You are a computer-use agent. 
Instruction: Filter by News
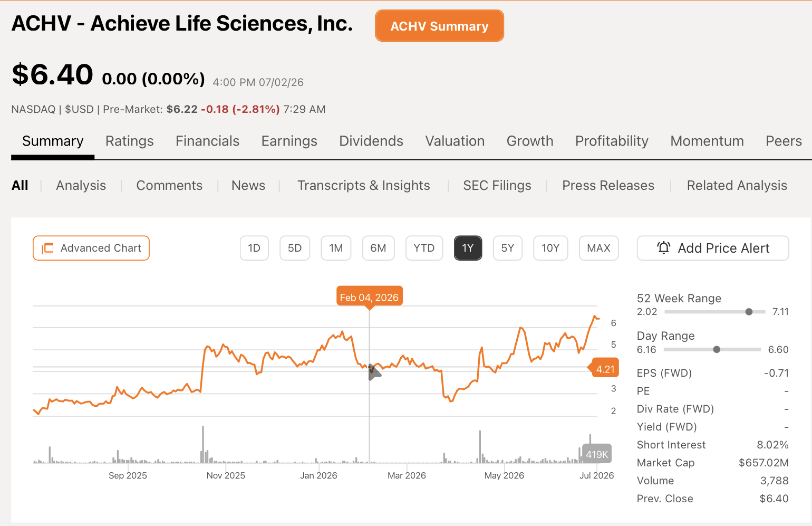[x=248, y=186]
